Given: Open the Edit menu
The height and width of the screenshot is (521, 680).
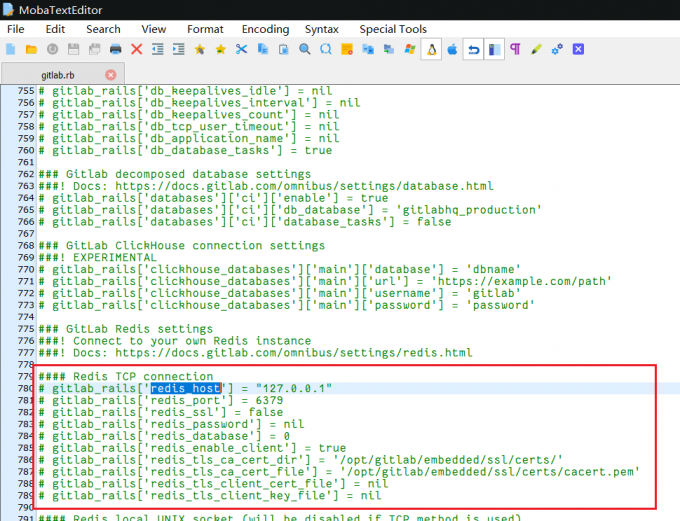Looking at the screenshot, I should (x=55, y=29).
